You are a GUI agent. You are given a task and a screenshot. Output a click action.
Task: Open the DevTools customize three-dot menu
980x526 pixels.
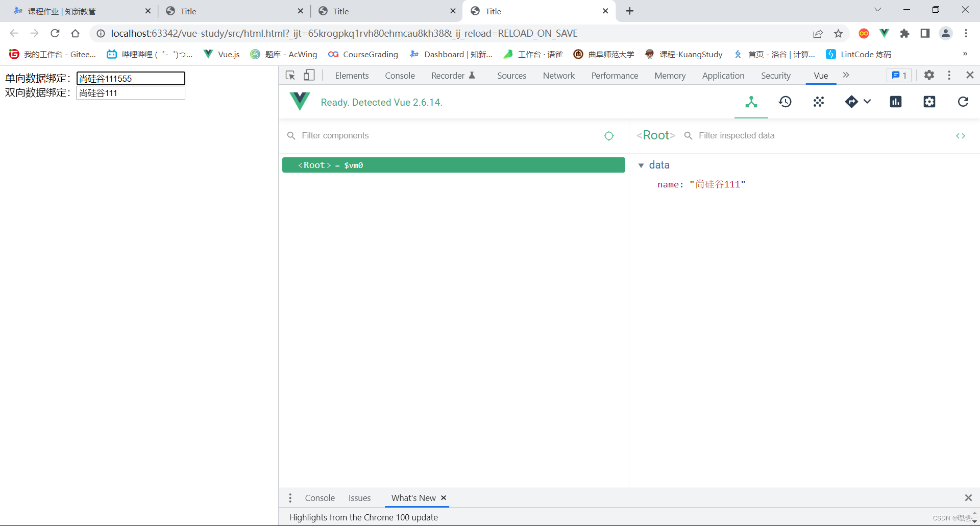point(949,75)
